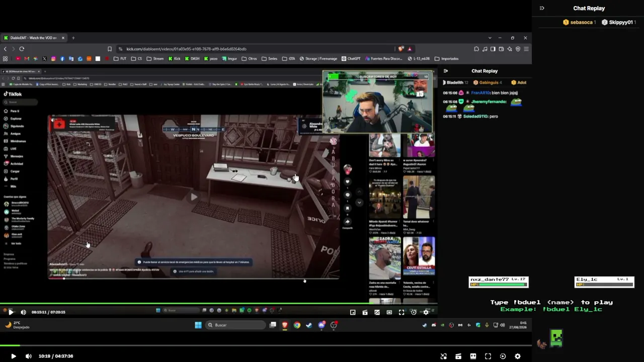Enter fullscreen in the outer video player
Screen dimensions: 644x362
click(488, 356)
